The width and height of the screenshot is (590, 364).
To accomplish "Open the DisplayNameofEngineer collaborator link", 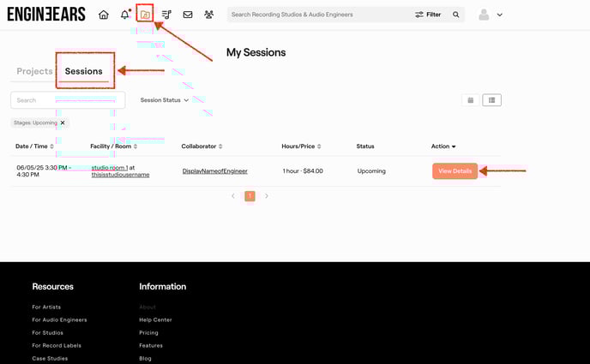I will click(214, 171).
